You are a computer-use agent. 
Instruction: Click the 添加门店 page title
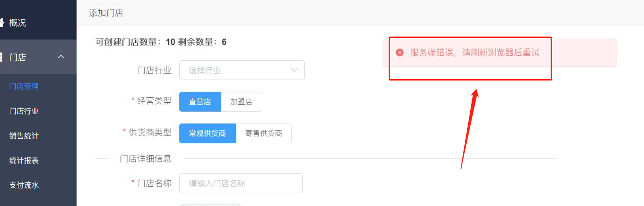coord(106,13)
